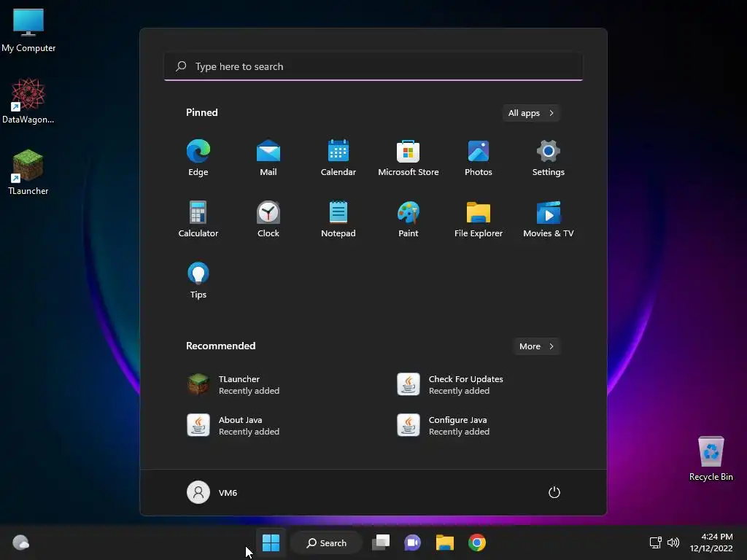This screenshot has height=560, width=747.
Task: Open Settings from pinned apps
Action: point(549,158)
